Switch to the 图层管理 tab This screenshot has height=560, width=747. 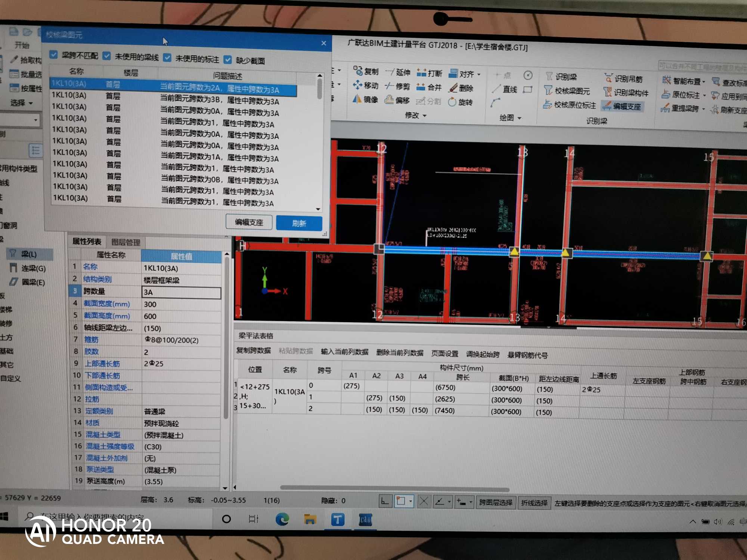(125, 242)
